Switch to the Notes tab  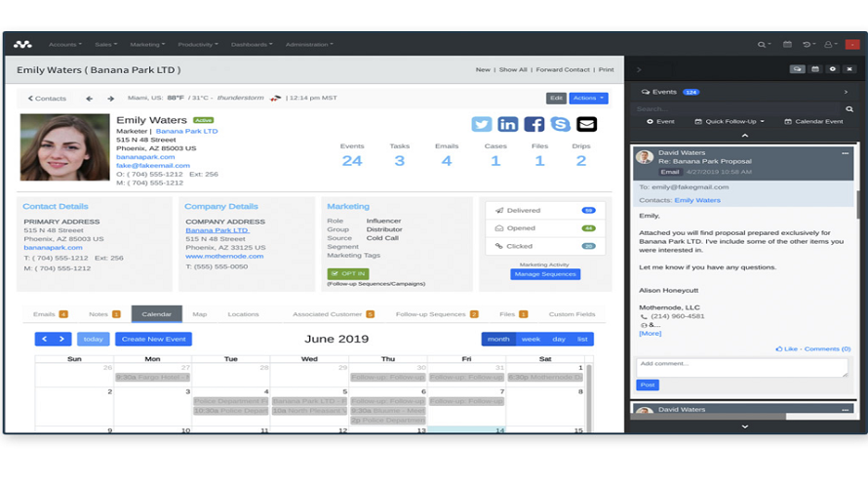[x=104, y=314]
